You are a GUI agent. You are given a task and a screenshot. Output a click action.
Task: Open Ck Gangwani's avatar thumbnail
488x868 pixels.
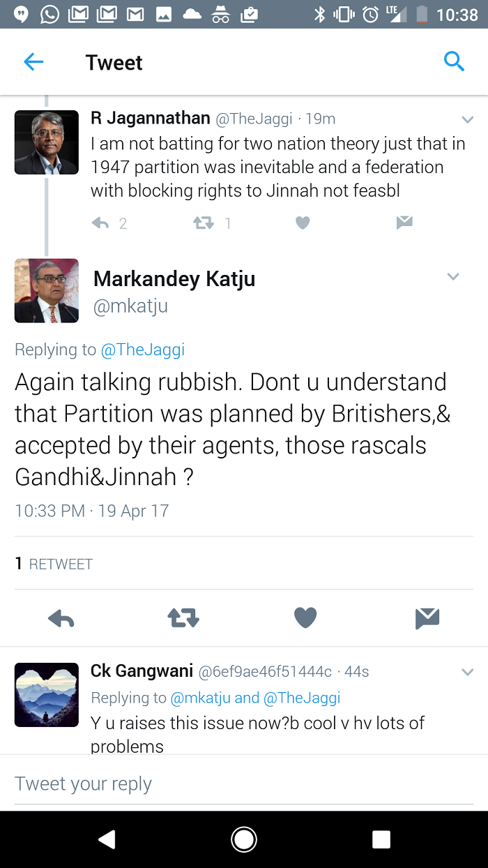(x=47, y=695)
